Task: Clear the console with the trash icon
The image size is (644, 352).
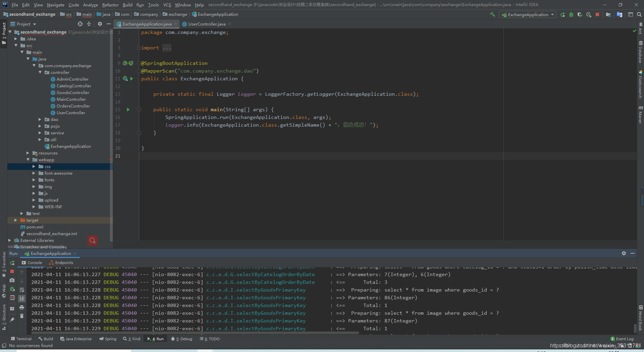Action: (22, 316)
